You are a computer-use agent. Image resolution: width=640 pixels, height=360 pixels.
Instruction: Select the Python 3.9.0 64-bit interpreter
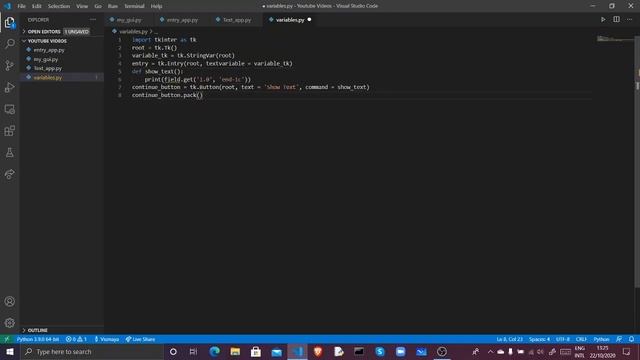tap(38, 339)
